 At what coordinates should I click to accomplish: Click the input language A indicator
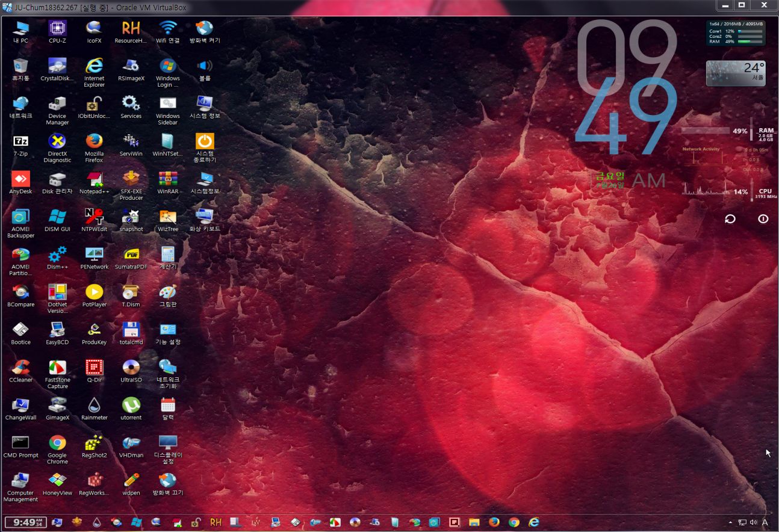[x=765, y=522]
